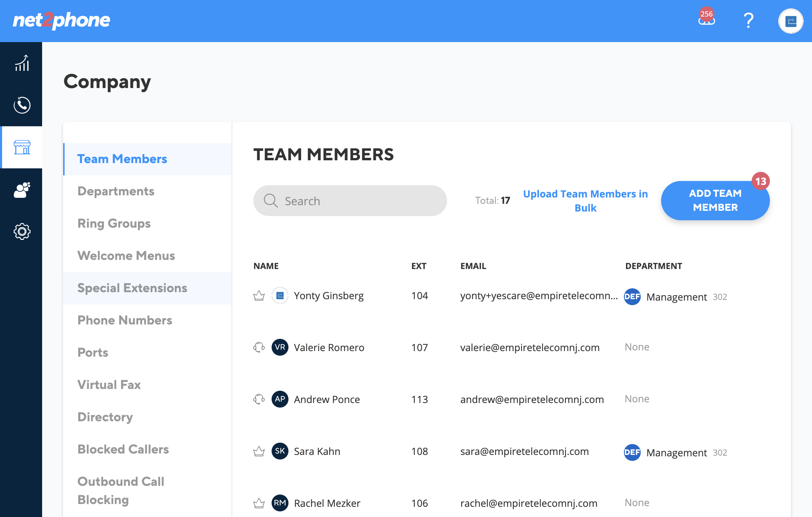The width and height of the screenshot is (812, 517).
Task: Open the settings gear sidebar icon
Action: click(x=22, y=231)
